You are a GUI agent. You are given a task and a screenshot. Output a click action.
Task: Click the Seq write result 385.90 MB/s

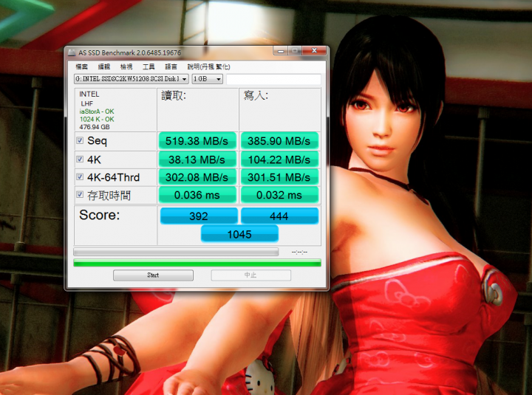[x=279, y=141]
